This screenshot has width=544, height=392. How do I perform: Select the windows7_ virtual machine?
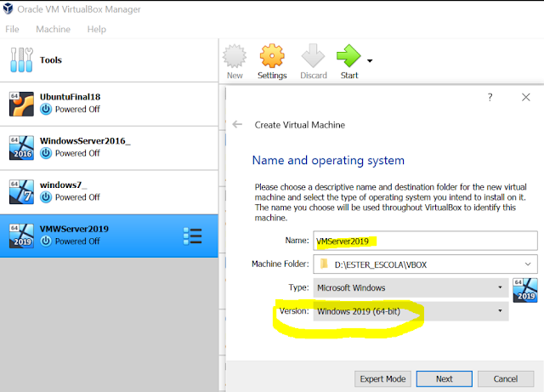pos(109,192)
